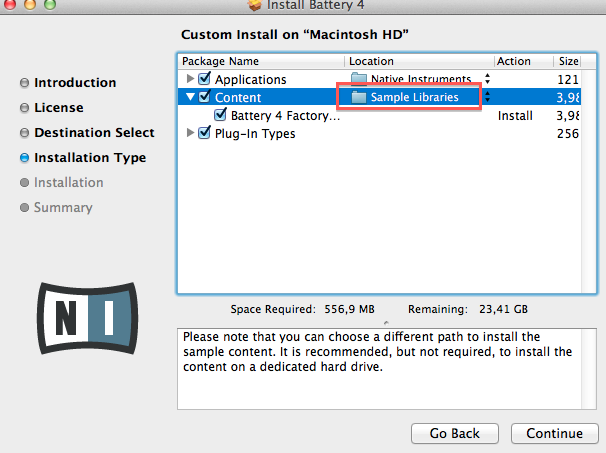Expand the Applications disclosure triangle
The width and height of the screenshot is (606, 453).
[190, 79]
